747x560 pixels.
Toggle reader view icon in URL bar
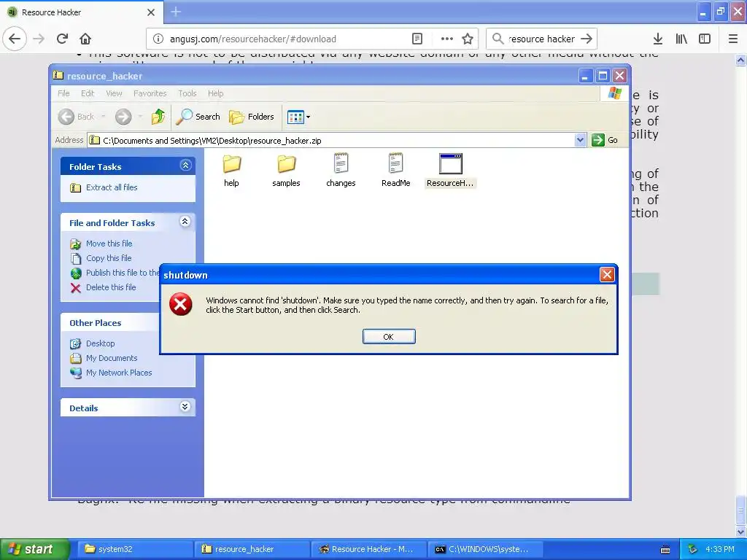[x=417, y=39]
